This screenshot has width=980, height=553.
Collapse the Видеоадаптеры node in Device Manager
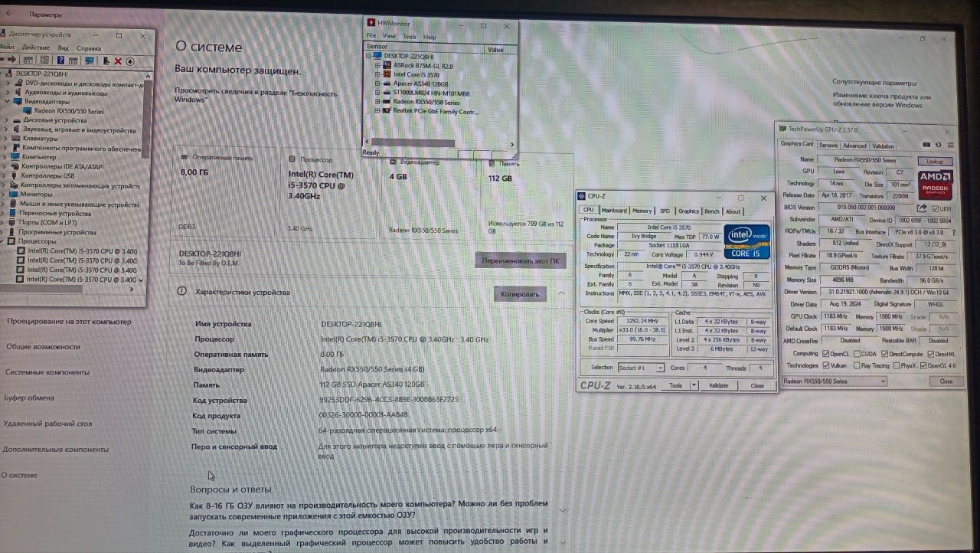8,101
